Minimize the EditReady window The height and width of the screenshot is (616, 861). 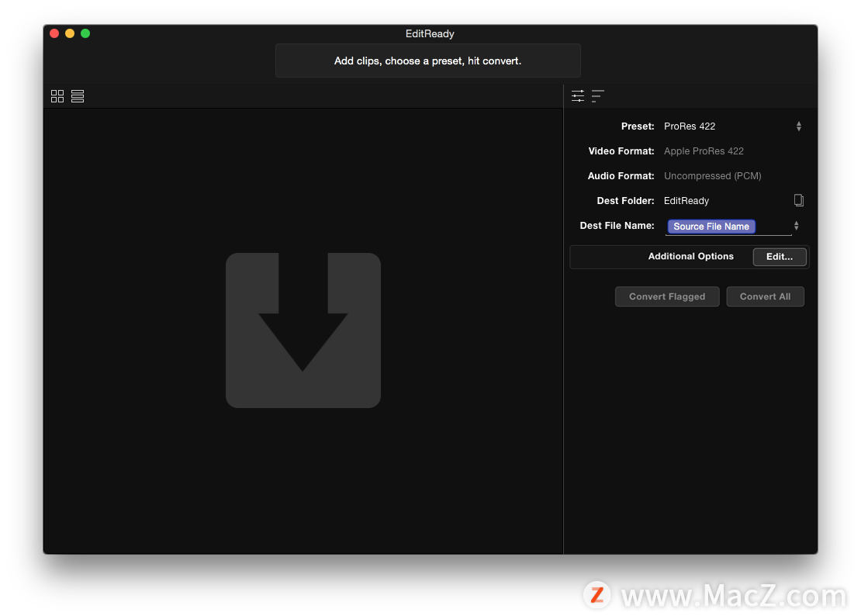click(70, 33)
